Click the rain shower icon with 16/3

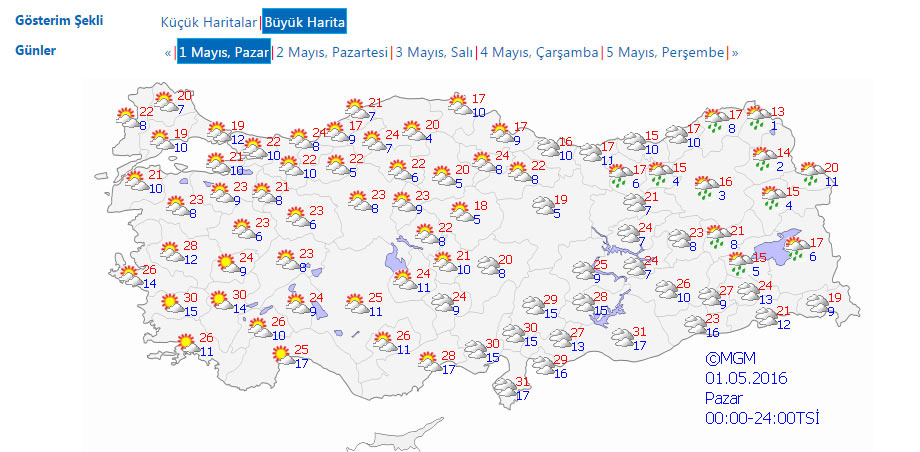tap(706, 186)
